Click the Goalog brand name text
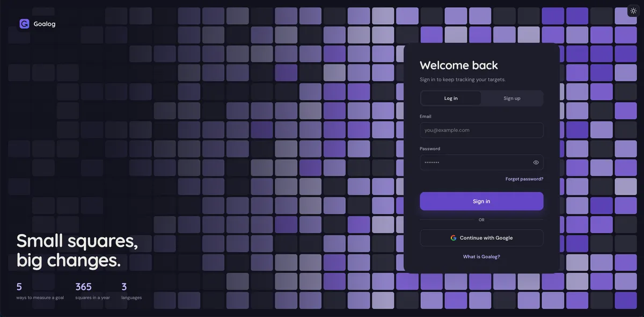Screen dimensions: 644x317 pyautogui.click(x=45, y=24)
